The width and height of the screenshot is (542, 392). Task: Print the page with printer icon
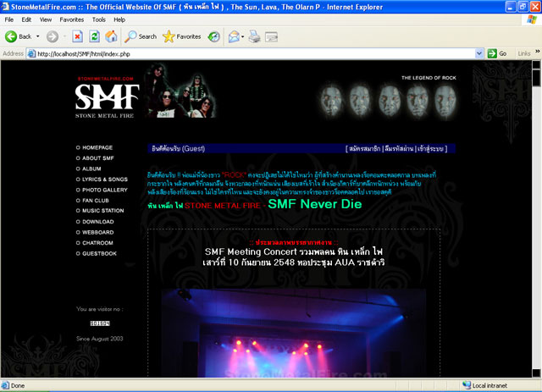coord(254,36)
